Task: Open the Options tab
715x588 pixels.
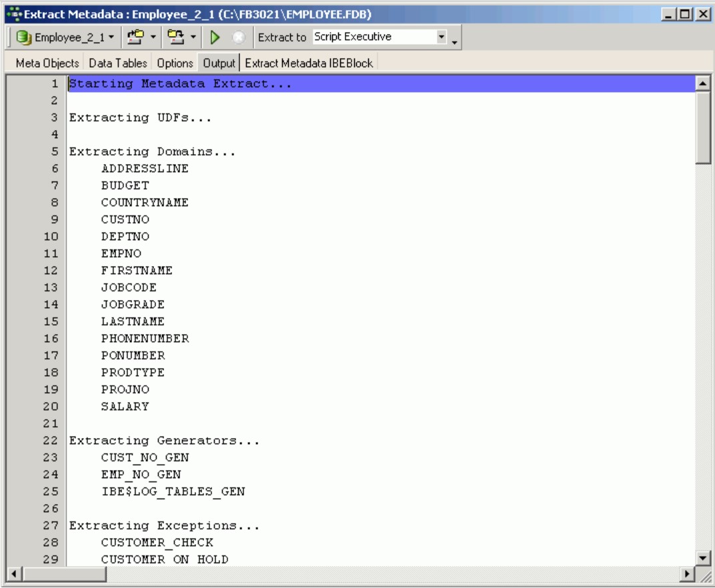Action: click(x=175, y=63)
